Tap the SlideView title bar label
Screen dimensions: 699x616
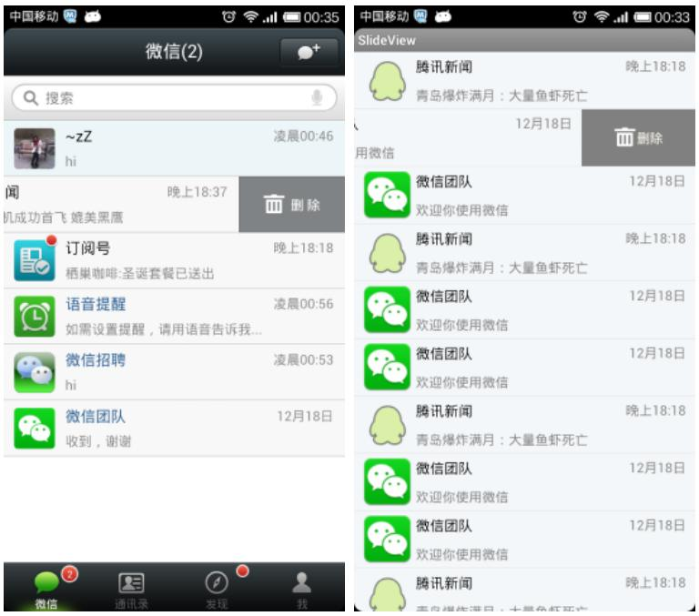click(x=387, y=40)
